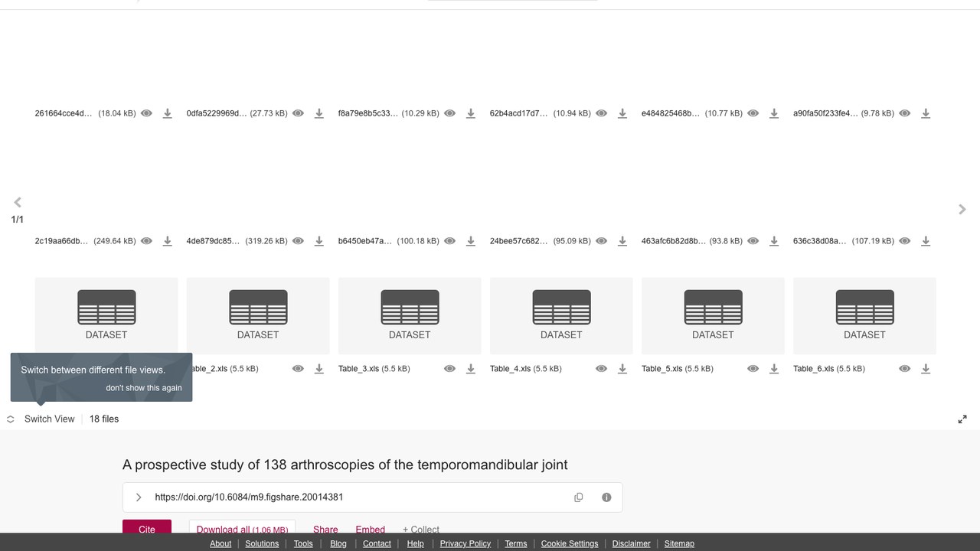Go to next files page arrow
Screen dimensions: 980x551
point(962,210)
